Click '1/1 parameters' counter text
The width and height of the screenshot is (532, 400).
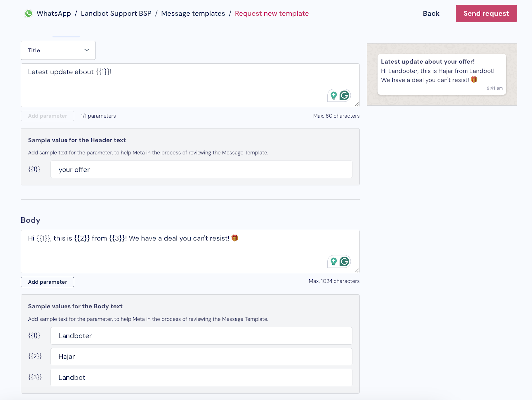tap(98, 116)
